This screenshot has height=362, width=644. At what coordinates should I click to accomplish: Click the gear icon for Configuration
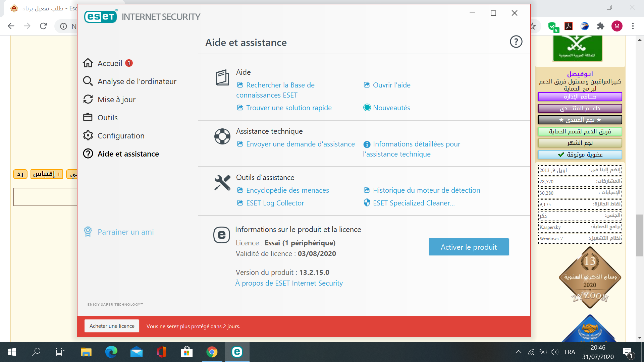88,135
